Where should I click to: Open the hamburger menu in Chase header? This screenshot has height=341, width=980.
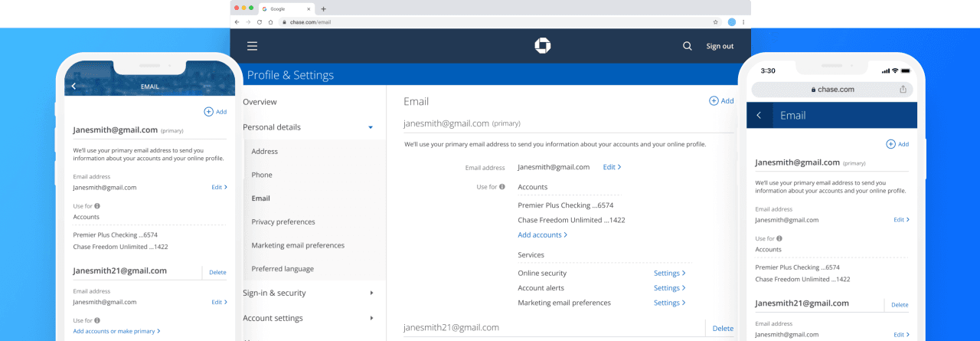pos(252,46)
